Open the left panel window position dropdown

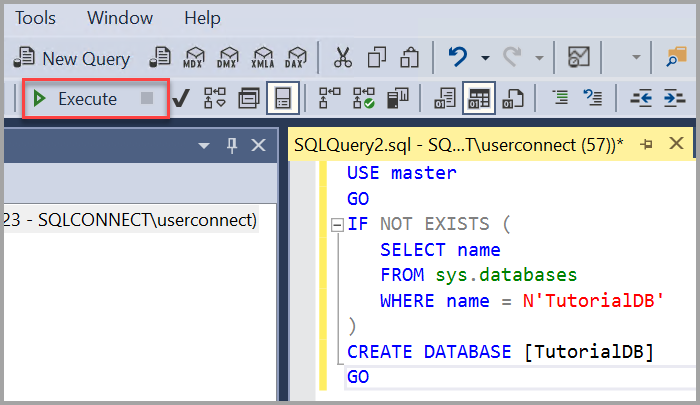[204, 146]
